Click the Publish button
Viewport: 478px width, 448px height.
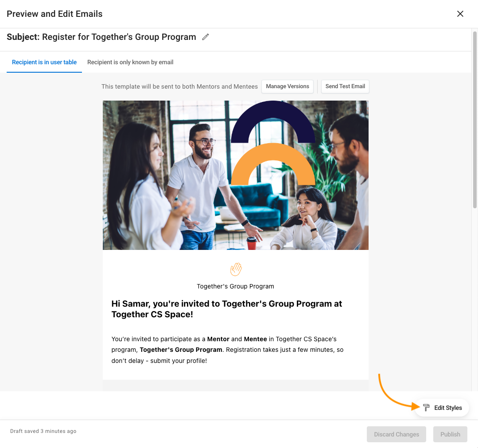click(x=450, y=434)
